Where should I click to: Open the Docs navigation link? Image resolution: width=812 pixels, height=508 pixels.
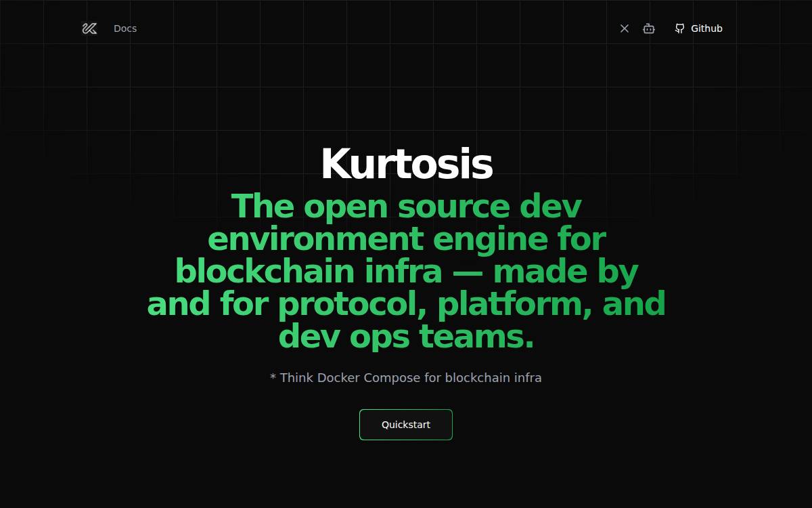(x=125, y=28)
